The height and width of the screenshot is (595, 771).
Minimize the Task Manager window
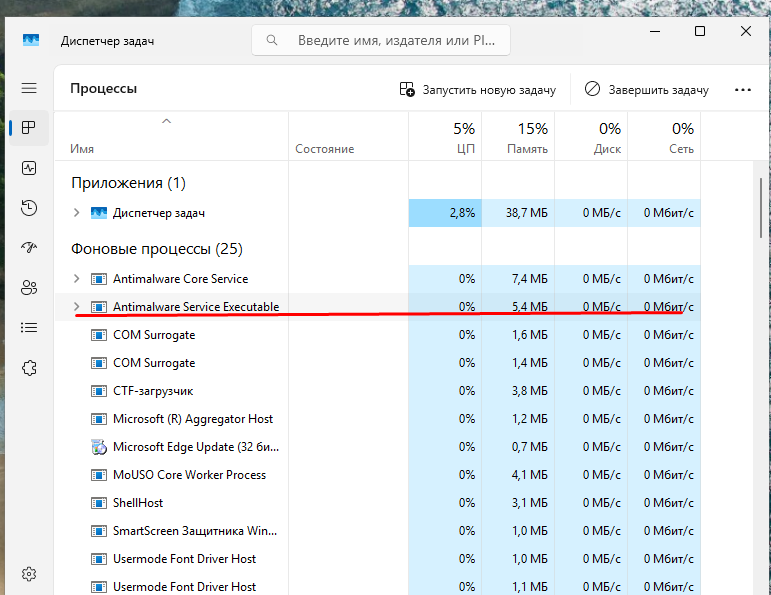654,31
